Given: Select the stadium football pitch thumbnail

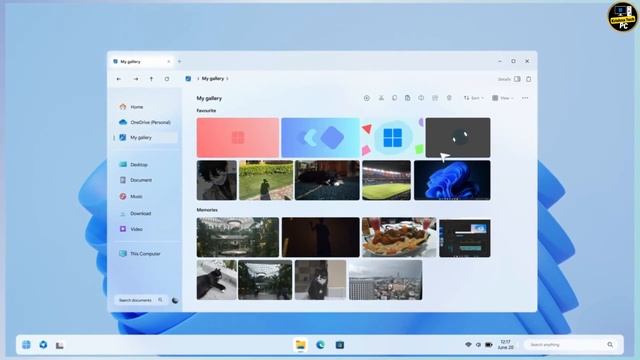Looking at the screenshot, I should (386, 180).
